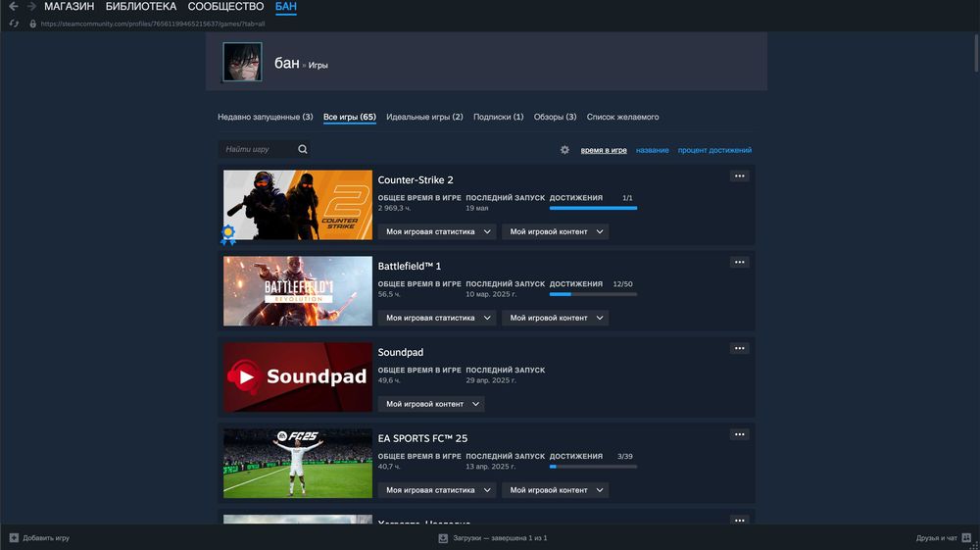Switch to the Недавно запущенные (3) tab
The image size is (980, 550).
tap(265, 117)
